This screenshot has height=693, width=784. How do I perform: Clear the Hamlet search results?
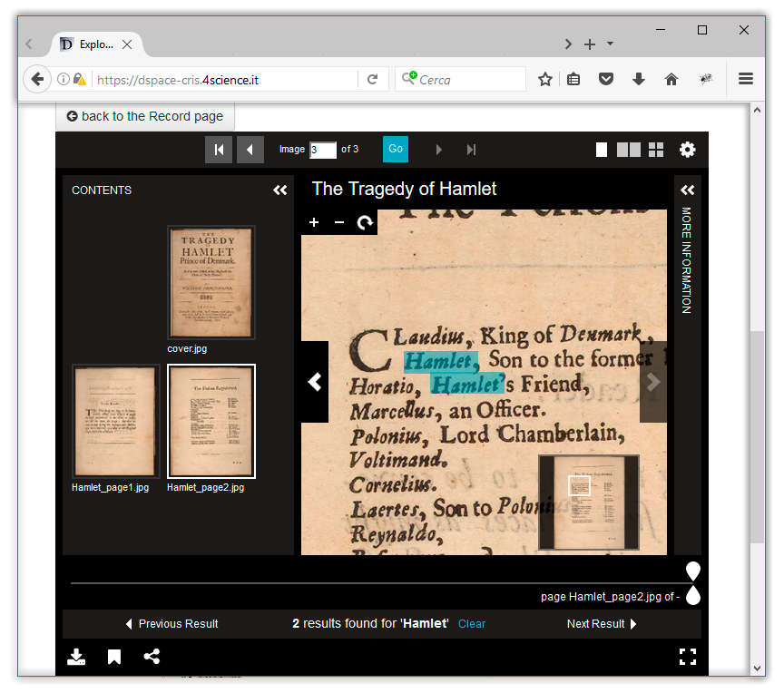(x=472, y=623)
